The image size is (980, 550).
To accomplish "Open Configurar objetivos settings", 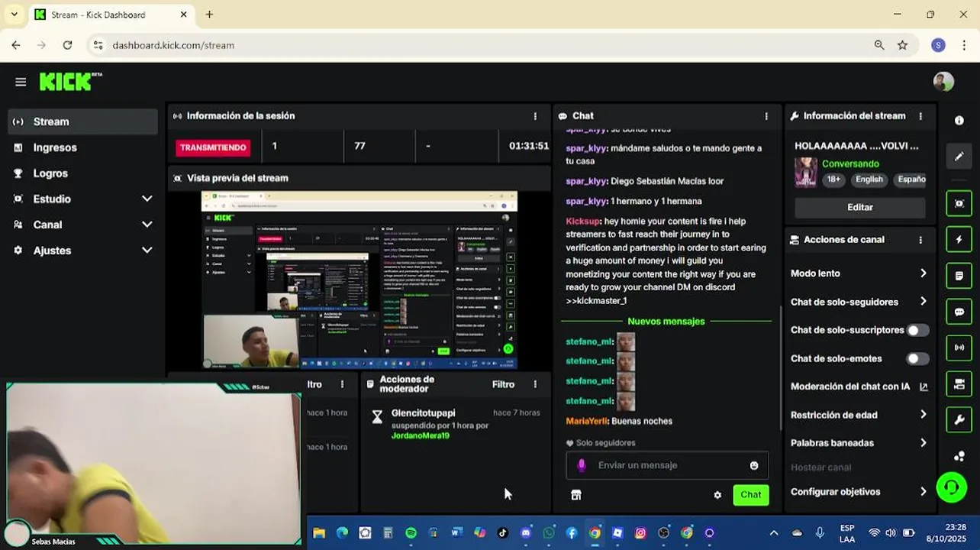I will 859,492.
